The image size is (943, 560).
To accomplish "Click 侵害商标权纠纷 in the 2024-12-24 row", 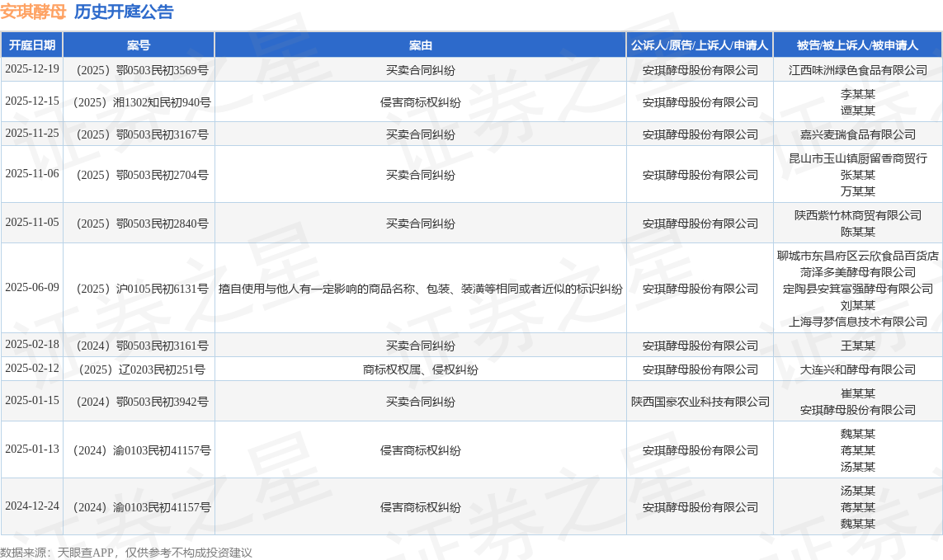I will pos(421,508).
